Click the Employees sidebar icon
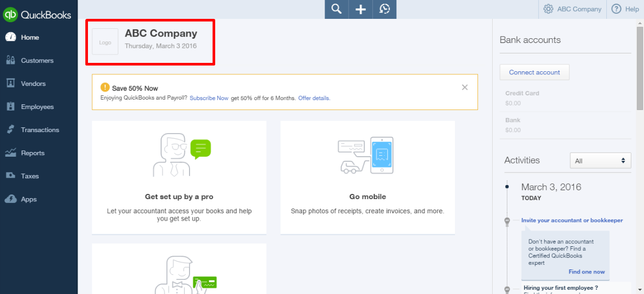 (x=10, y=106)
